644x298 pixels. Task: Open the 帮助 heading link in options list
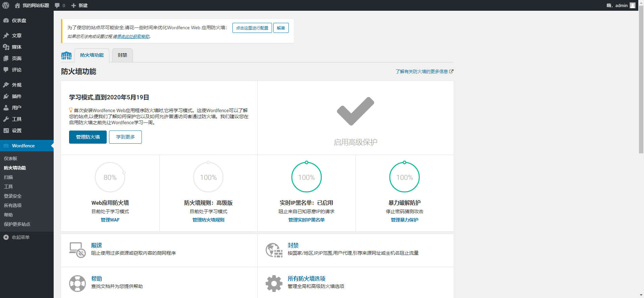point(97,279)
